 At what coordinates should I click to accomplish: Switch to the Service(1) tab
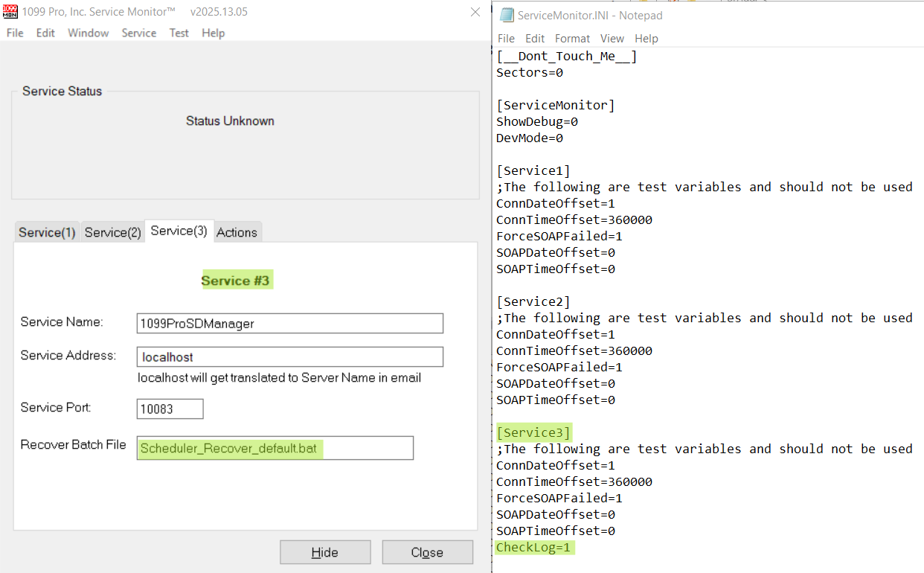pos(47,232)
